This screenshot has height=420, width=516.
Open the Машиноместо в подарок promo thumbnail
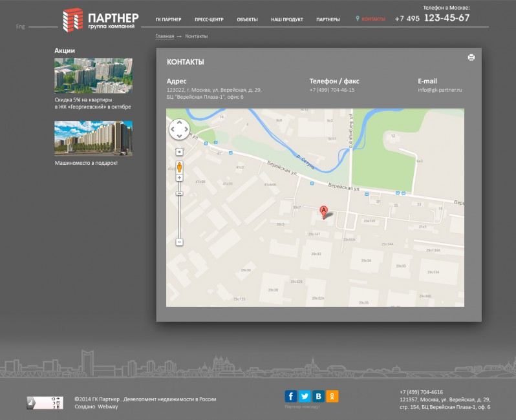(94, 138)
